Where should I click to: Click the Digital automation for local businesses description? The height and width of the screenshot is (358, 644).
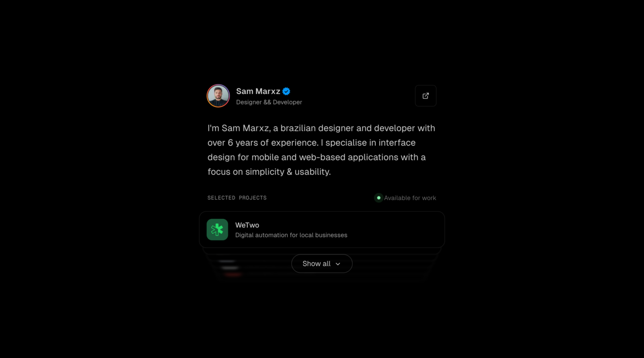(x=291, y=235)
